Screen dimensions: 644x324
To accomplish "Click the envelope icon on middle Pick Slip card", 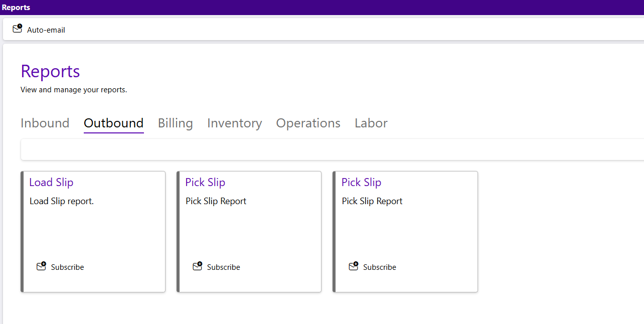I will coord(198,266).
